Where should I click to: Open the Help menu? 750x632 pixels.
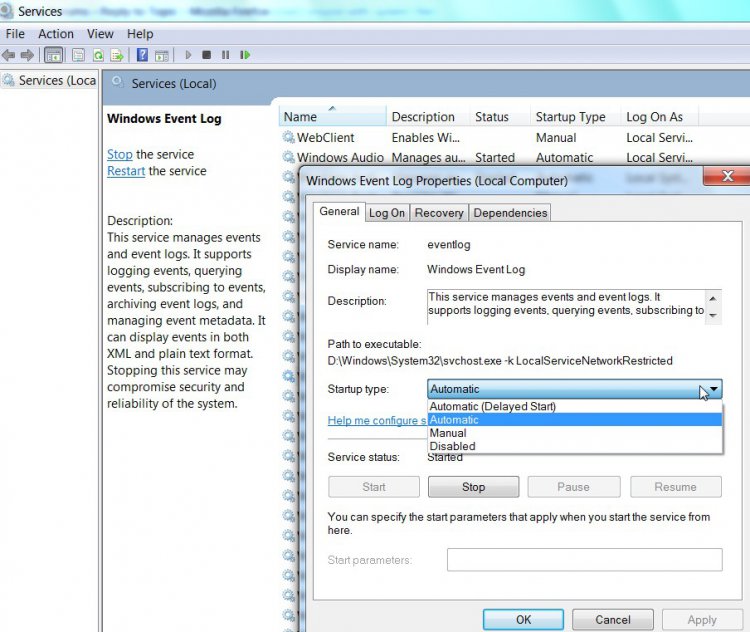[x=140, y=34]
